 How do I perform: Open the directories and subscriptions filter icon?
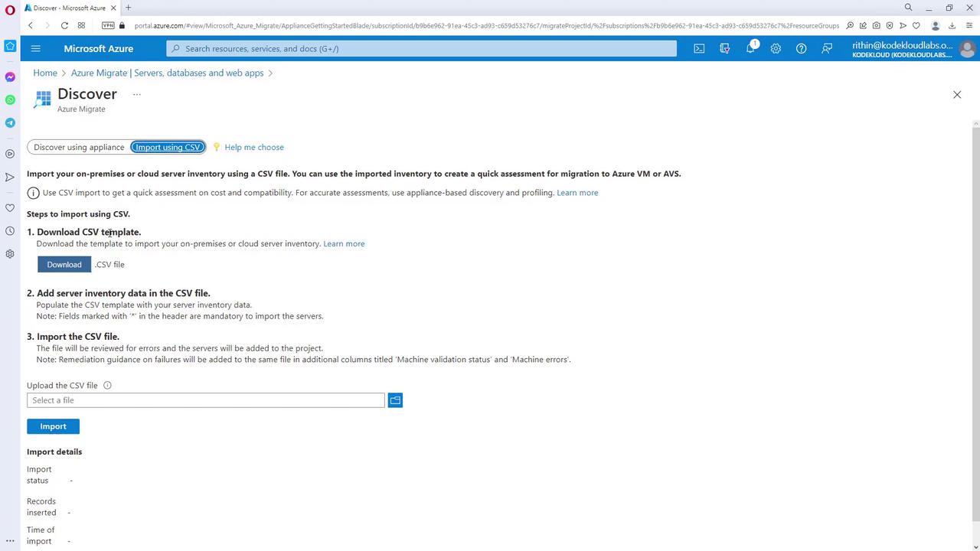[x=724, y=48]
